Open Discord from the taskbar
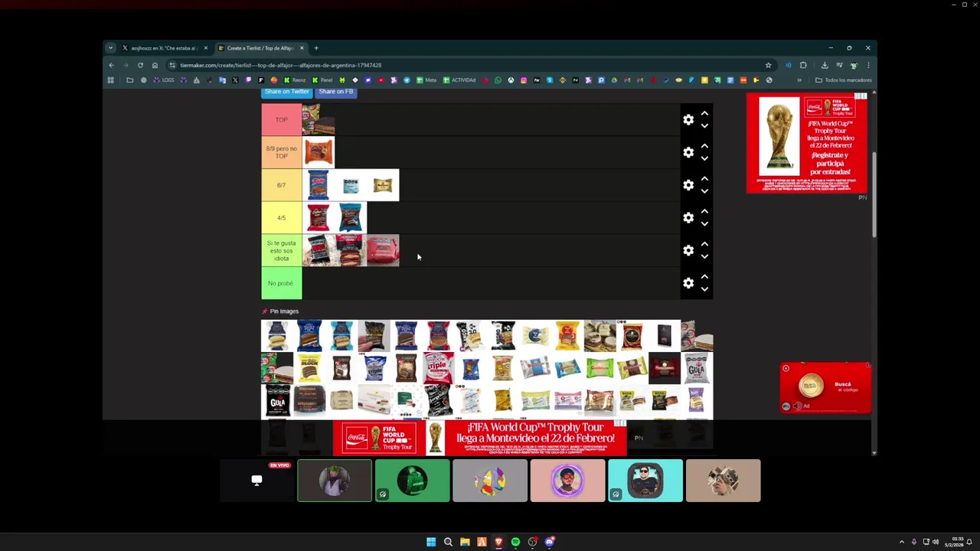Image resolution: width=980 pixels, height=551 pixels. coord(549,542)
